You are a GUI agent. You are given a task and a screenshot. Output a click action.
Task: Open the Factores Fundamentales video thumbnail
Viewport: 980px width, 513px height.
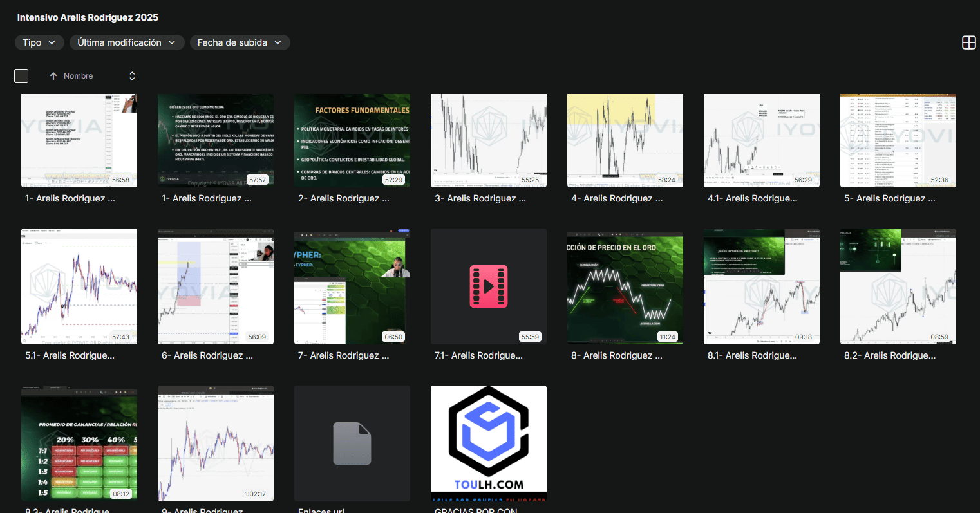pyautogui.click(x=352, y=140)
